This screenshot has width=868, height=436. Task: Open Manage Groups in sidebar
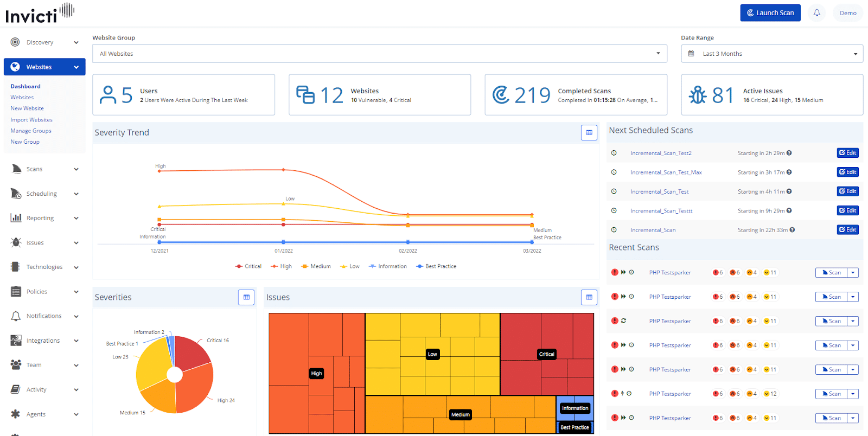click(31, 131)
